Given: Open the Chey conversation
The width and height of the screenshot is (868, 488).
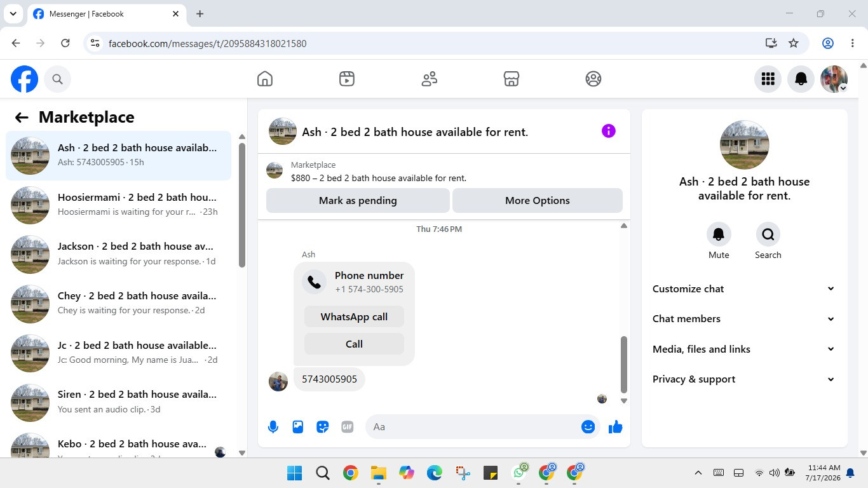Looking at the screenshot, I should pos(119,304).
